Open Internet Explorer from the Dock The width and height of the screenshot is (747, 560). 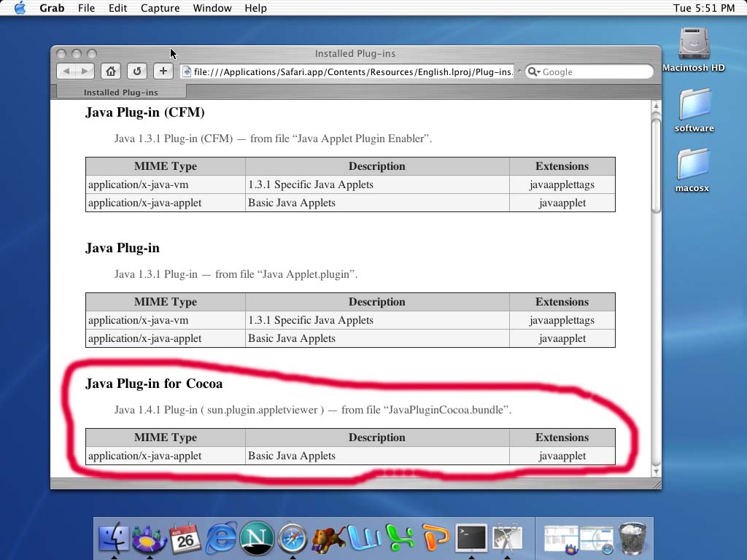[221, 540]
